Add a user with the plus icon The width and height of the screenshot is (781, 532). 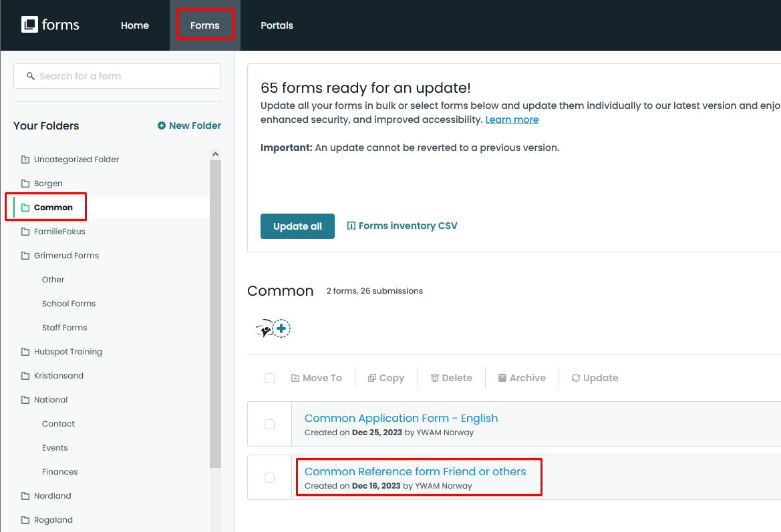[x=281, y=328]
